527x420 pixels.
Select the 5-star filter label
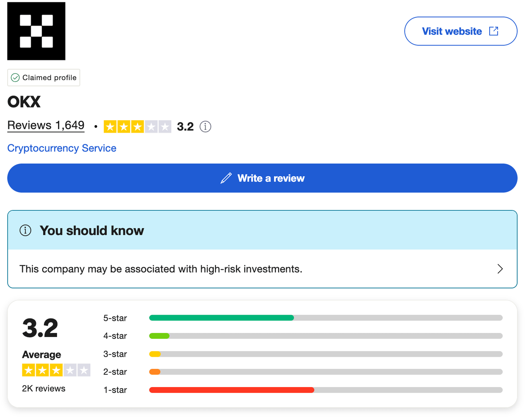[115, 318]
